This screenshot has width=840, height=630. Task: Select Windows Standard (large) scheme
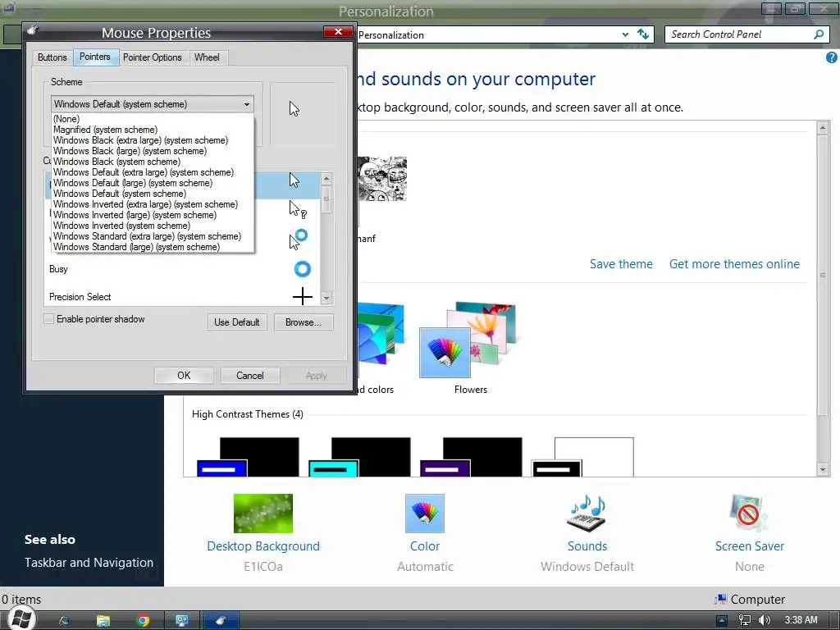[x=153, y=247]
